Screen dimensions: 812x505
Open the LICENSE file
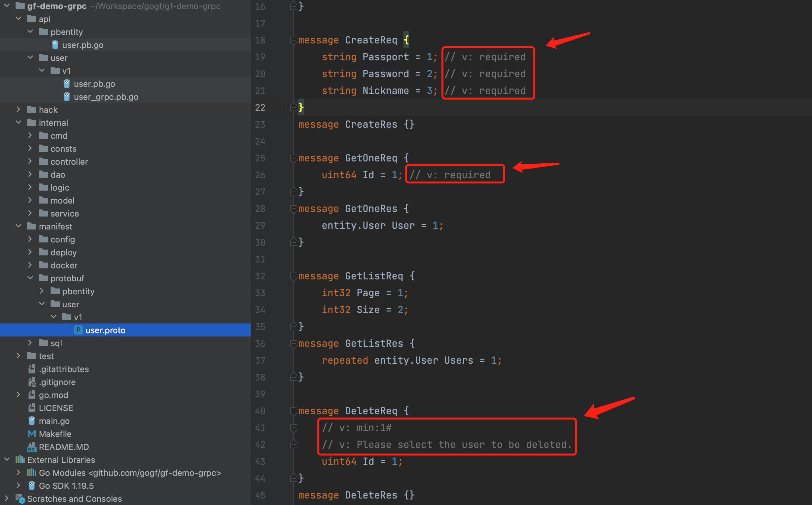click(x=56, y=408)
